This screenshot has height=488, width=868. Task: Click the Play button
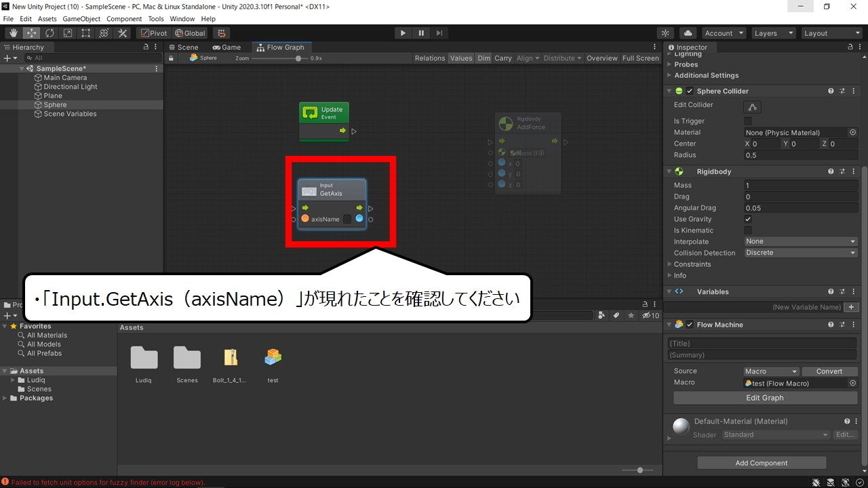point(403,33)
